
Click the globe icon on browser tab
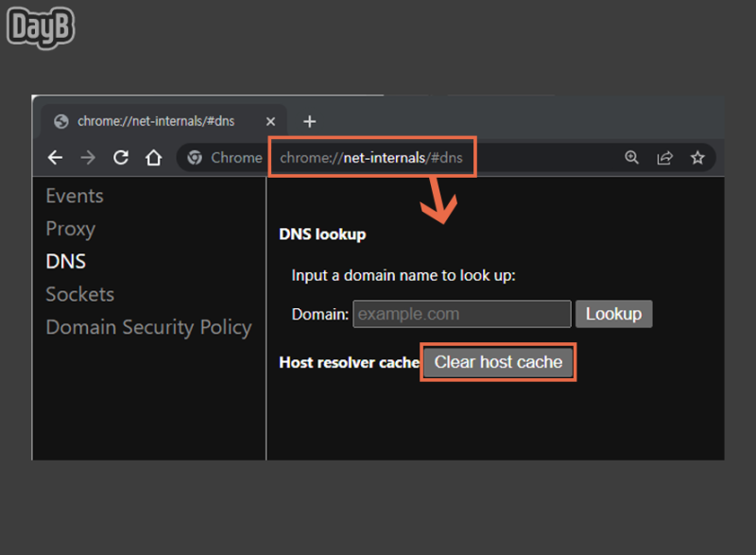pyautogui.click(x=60, y=121)
